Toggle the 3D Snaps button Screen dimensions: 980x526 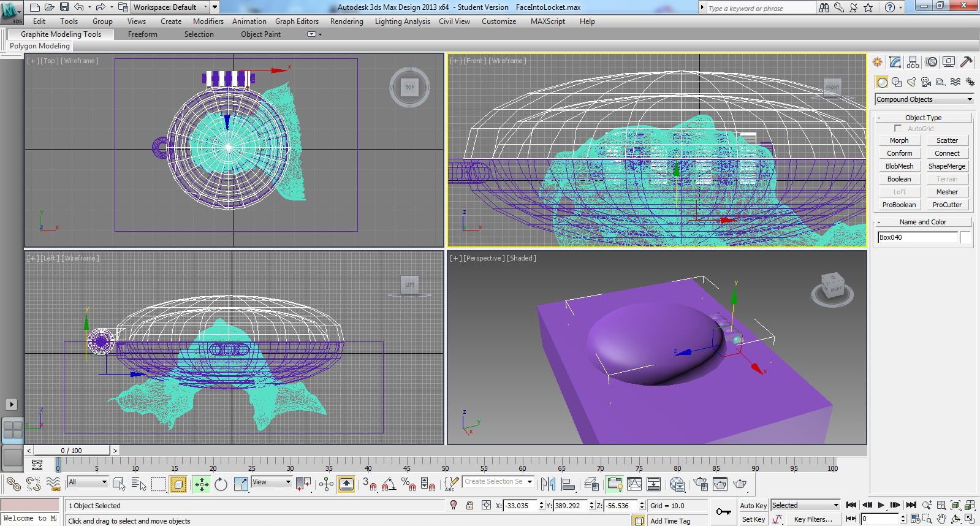pyautogui.click(x=370, y=484)
